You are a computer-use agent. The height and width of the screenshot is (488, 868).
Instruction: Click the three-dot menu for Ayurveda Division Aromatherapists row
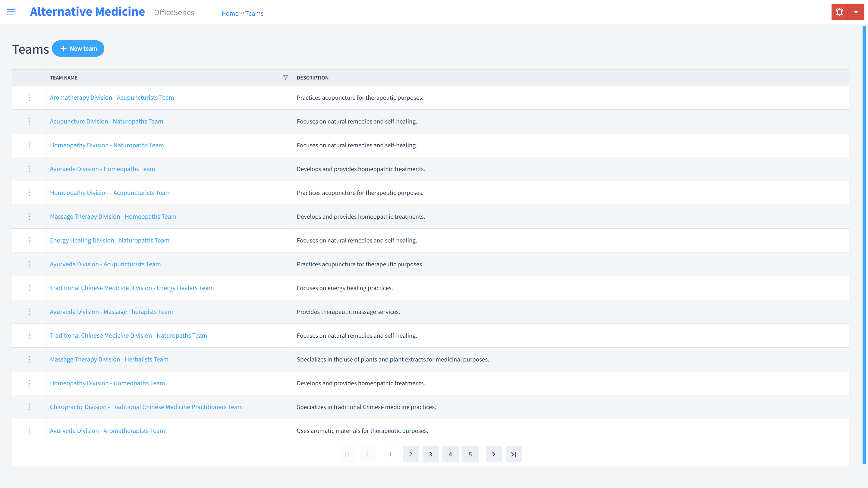[x=29, y=430]
